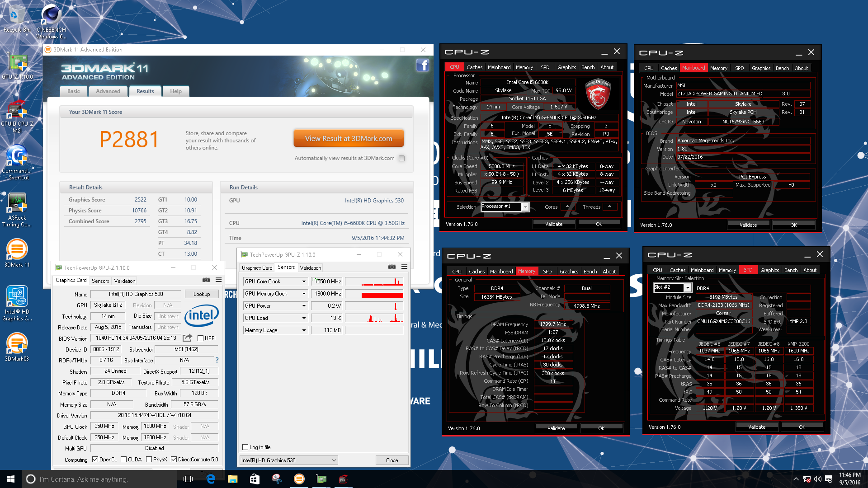868x488 pixels.
Task: Show hidden system tray icons chevron
Action: 796,479
